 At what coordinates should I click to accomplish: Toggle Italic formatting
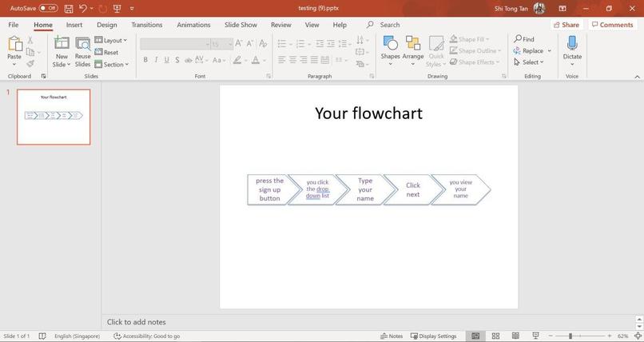[x=156, y=60]
